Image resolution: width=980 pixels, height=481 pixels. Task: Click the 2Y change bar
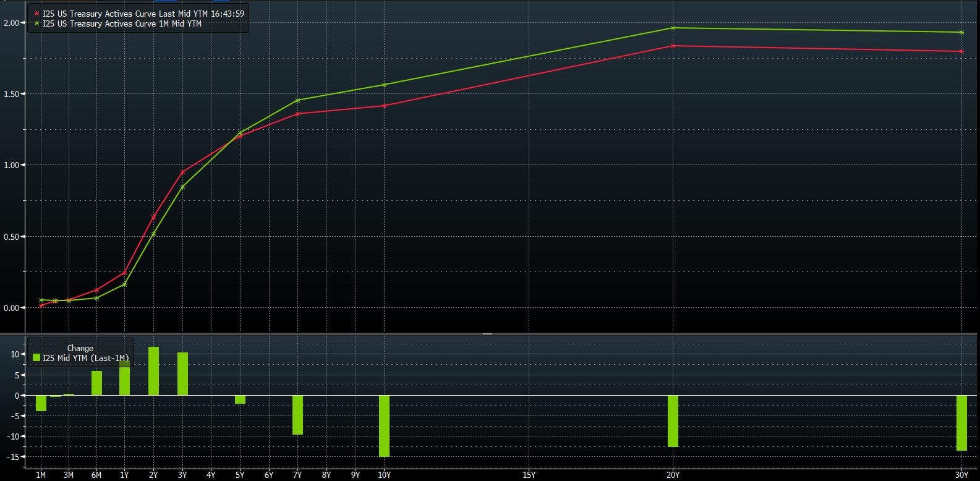tap(153, 371)
